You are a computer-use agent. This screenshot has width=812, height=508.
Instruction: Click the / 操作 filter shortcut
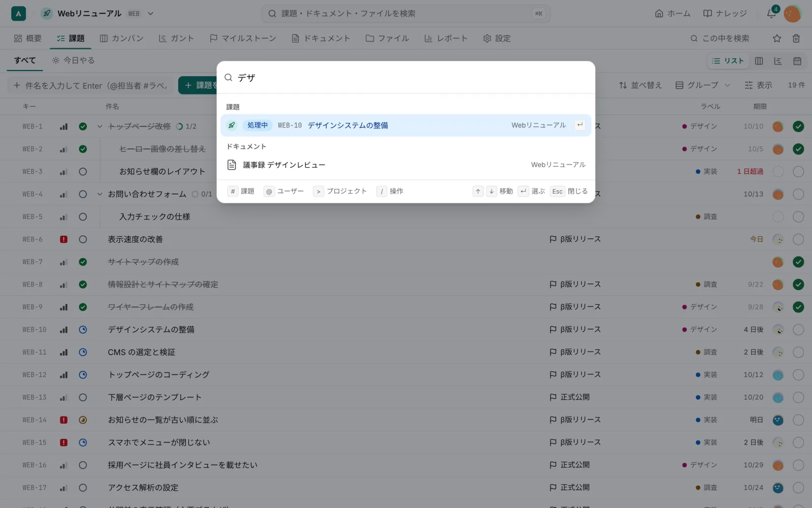390,191
